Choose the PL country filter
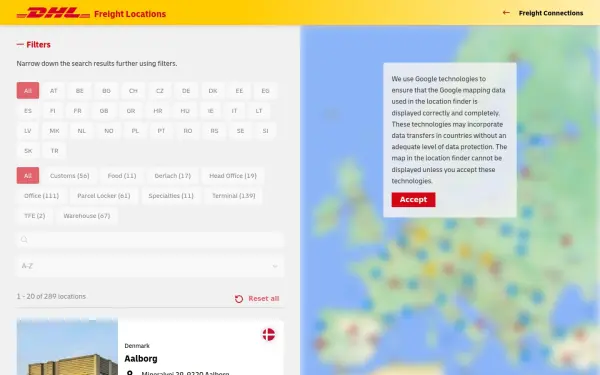Screen dimensions: 600x375 [135, 131]
